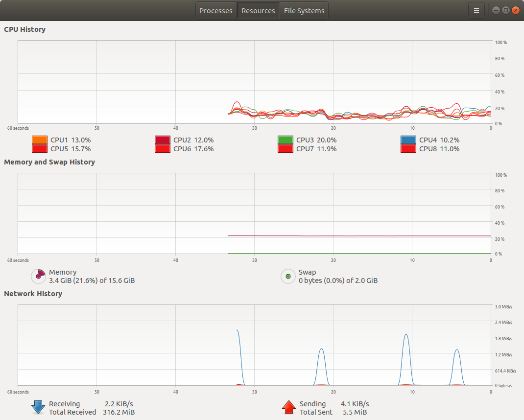This screenshot has height=420, width=524.
Task: Click the red Sending arrow icon
Action: [x=289, y=407]
